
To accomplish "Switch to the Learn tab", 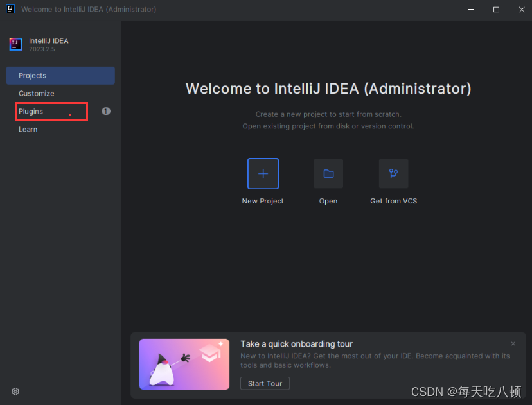I will [60, 130].
